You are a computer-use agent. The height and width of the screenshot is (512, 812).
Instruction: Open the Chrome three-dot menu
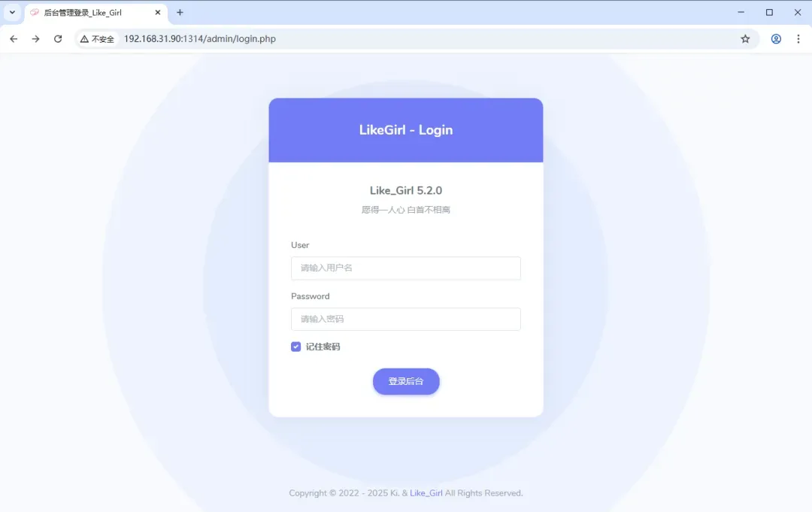798,39
